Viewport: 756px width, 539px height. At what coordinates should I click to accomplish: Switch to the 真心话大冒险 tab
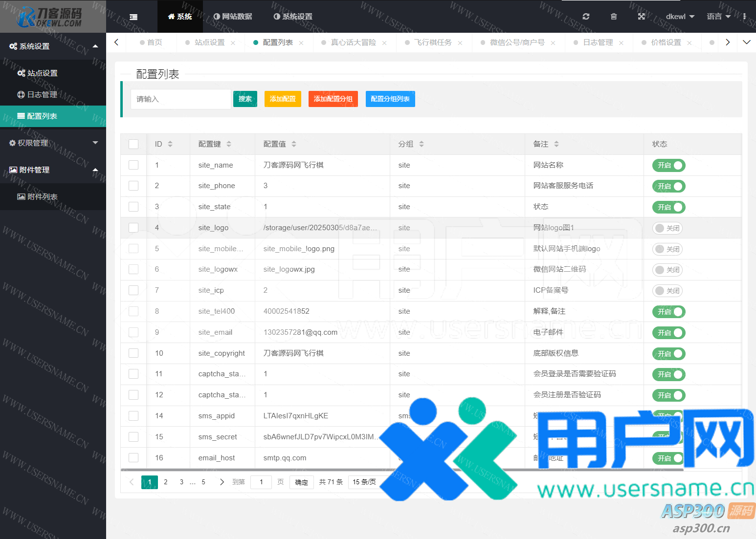(x=354, y=43)
